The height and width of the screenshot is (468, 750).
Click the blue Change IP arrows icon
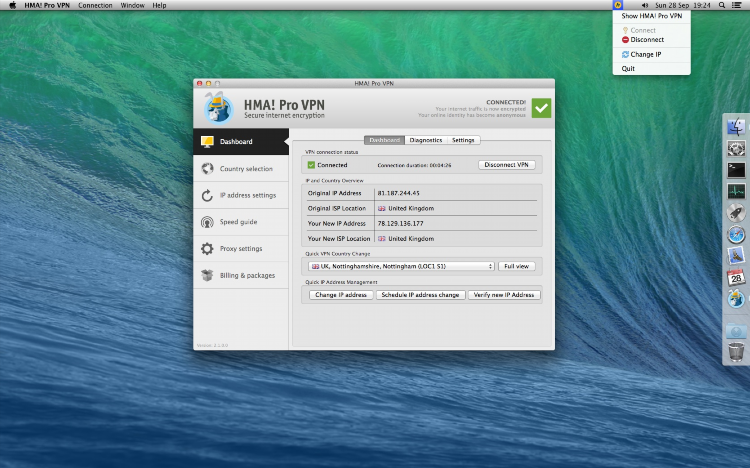(x=625, y=55)
